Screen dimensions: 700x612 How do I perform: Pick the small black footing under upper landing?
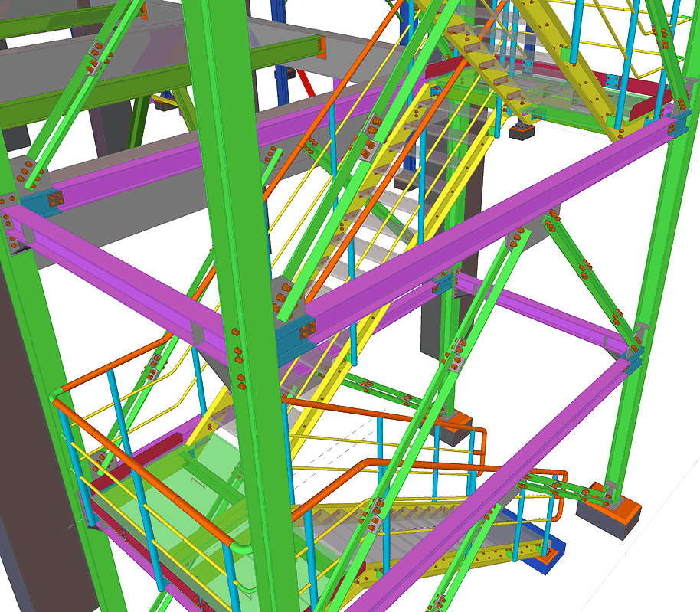522,133
